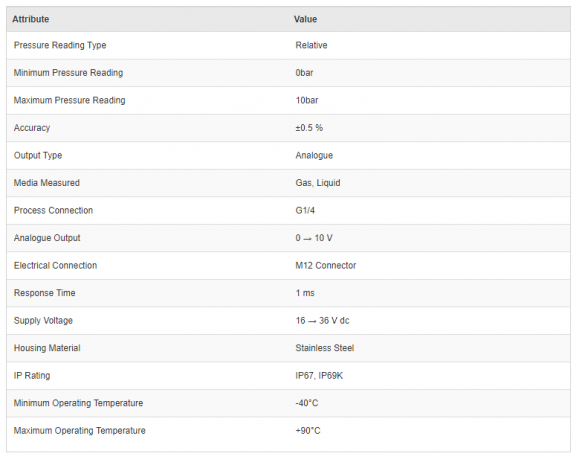
Task: Click the G1/4 process connection value
Action: pyautogui.click(x=305, y=210)
